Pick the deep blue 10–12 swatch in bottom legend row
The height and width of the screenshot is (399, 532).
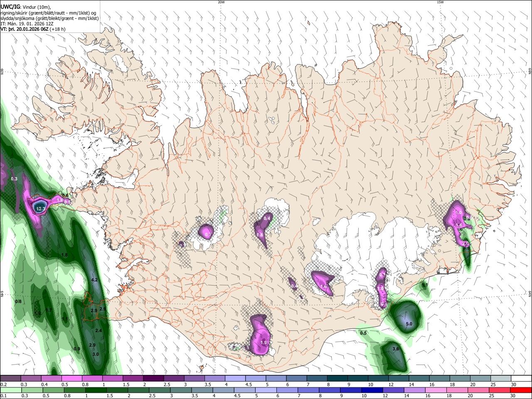point(372,390)
